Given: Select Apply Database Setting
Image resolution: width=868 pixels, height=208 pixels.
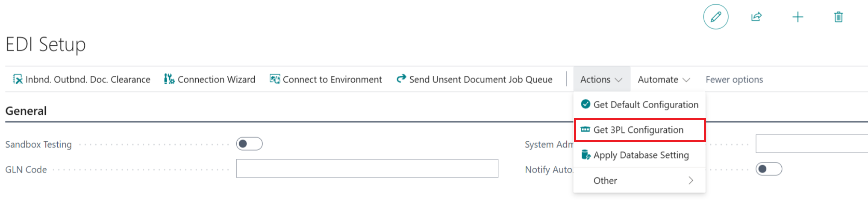Looking at the screenshot, I should click(641, 155).
